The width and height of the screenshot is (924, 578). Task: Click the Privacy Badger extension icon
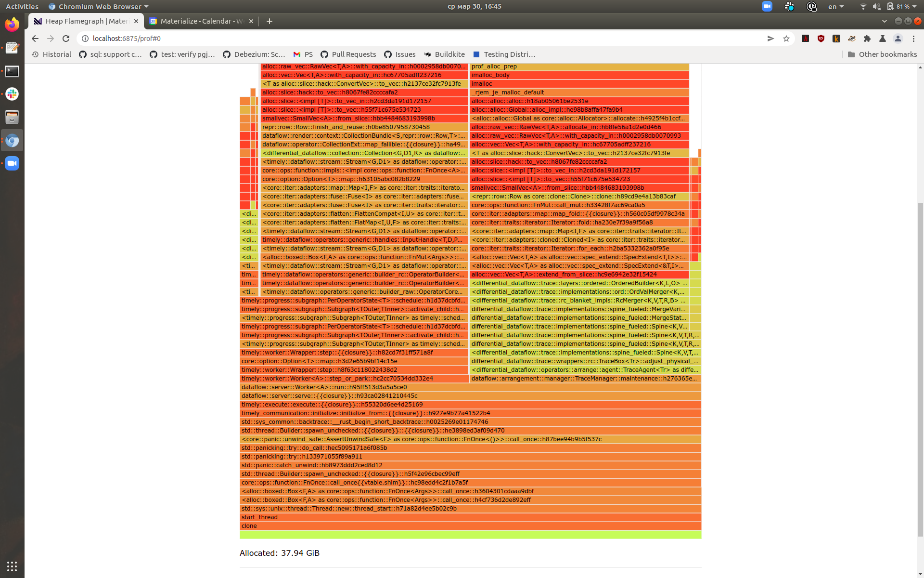point(852,39)
